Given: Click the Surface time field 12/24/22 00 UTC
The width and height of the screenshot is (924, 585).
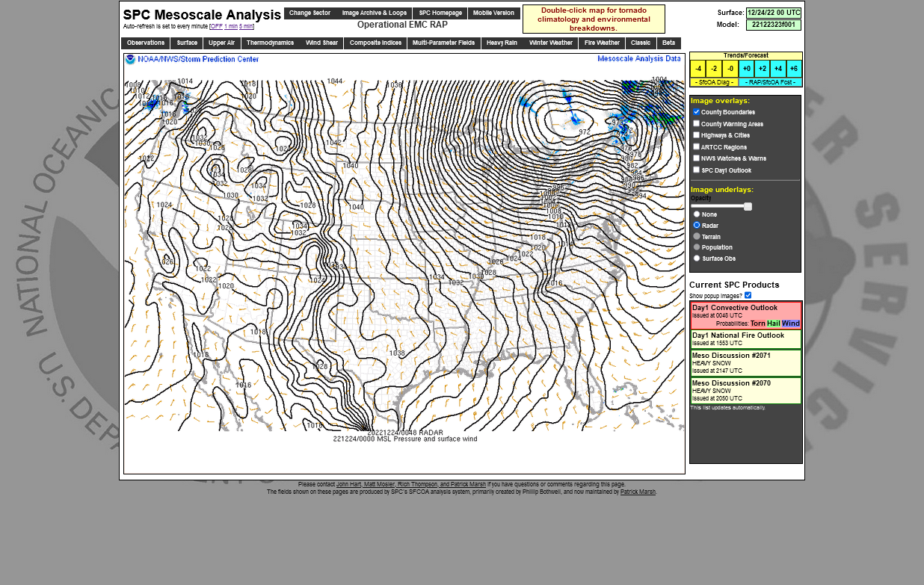Looking at the screenshot, I should click(773, 13).
